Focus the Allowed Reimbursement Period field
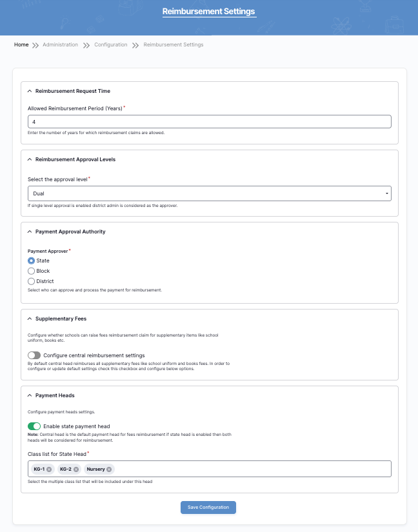Screen dimensions: 418x532 pos(209,121)
